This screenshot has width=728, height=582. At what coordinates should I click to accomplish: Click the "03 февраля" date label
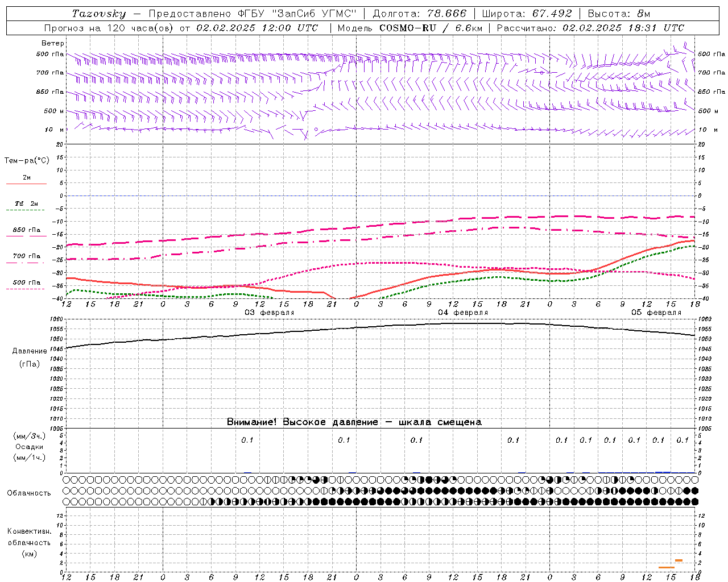pos(270,313)
